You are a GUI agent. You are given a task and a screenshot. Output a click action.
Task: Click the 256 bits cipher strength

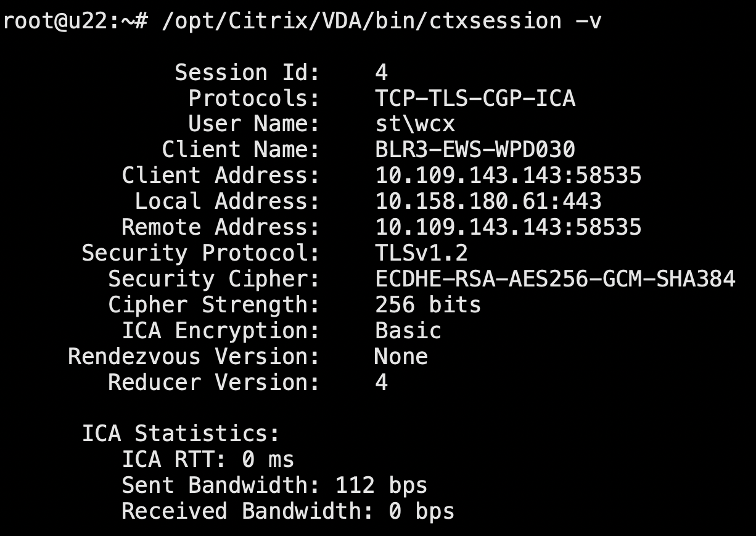pyautogui.click(x=428, y=305)
